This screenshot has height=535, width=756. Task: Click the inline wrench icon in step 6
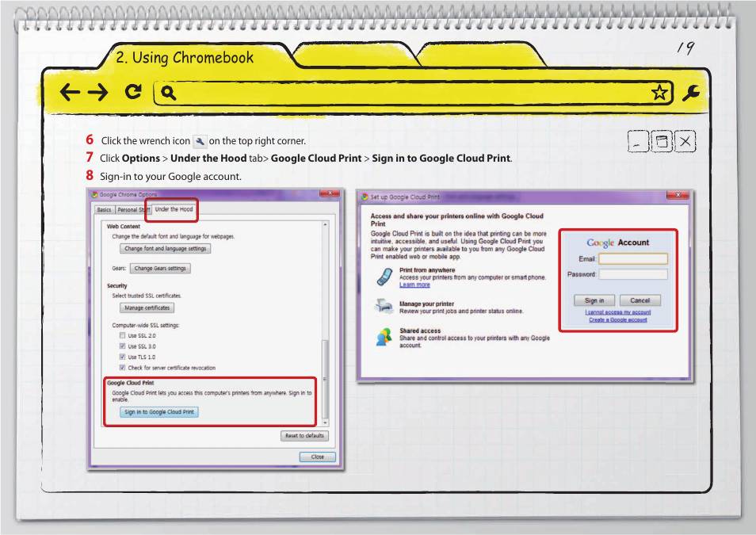click(x=200, y=141)
